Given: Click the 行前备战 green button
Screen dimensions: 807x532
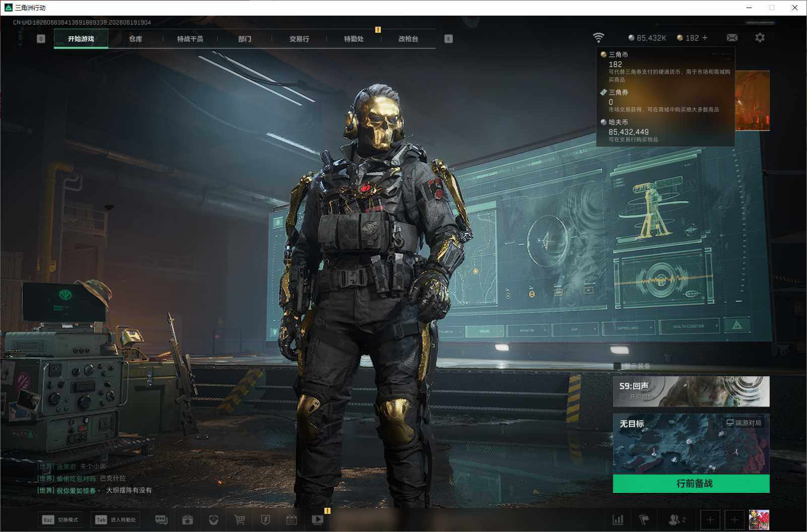Looking at the screenshot, I should pos(691,484).
